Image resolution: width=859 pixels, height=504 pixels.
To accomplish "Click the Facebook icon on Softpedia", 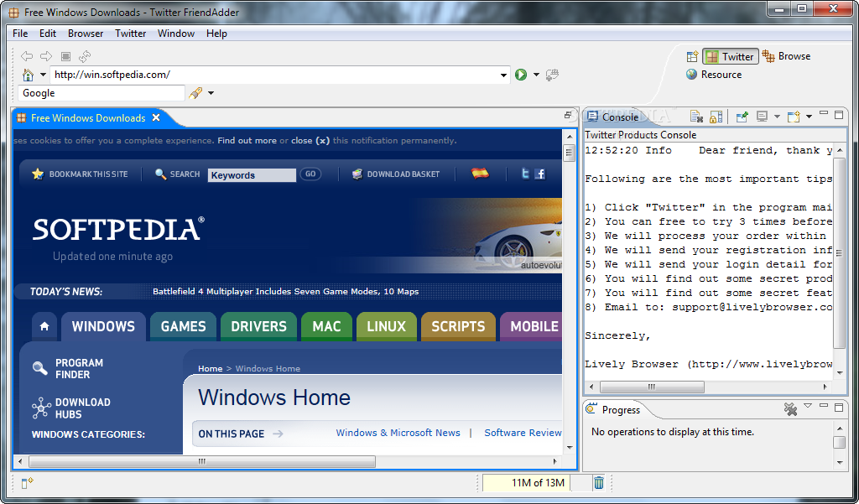I will click(540, 174).
